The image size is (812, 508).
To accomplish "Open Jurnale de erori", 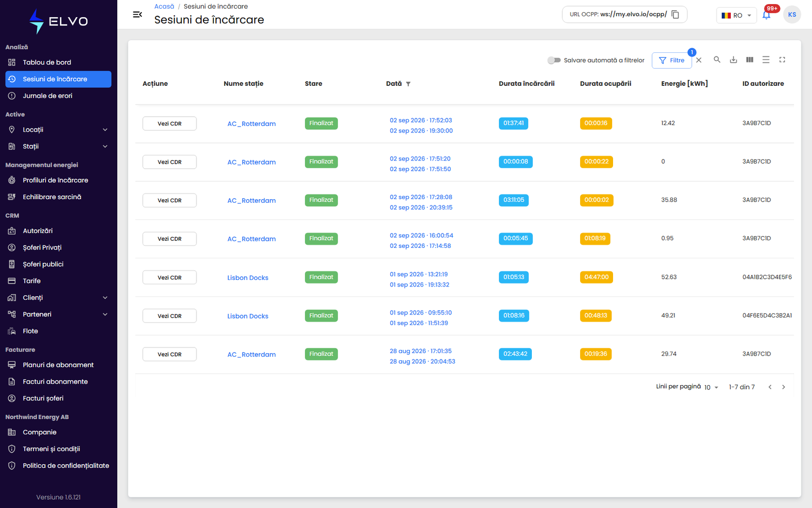I will coord(58,96).
